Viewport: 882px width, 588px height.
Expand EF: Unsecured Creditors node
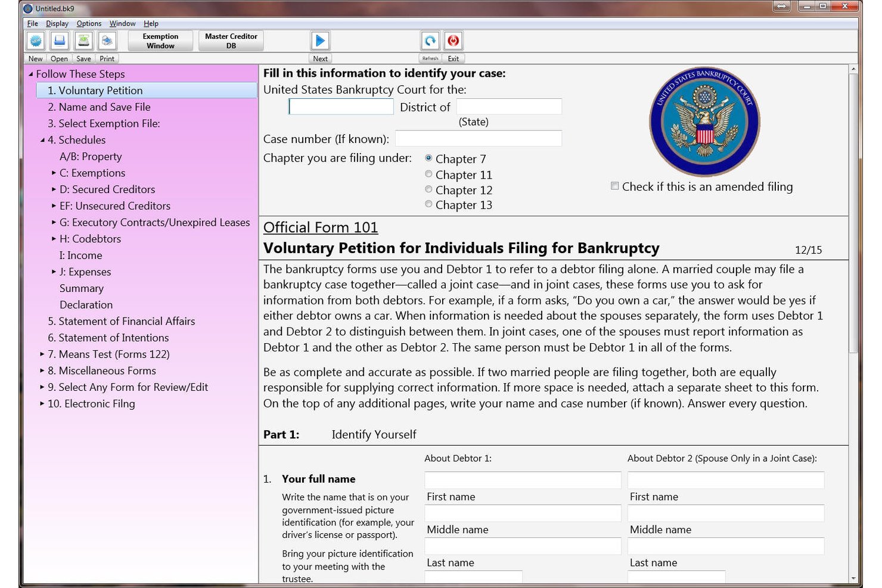54,206
